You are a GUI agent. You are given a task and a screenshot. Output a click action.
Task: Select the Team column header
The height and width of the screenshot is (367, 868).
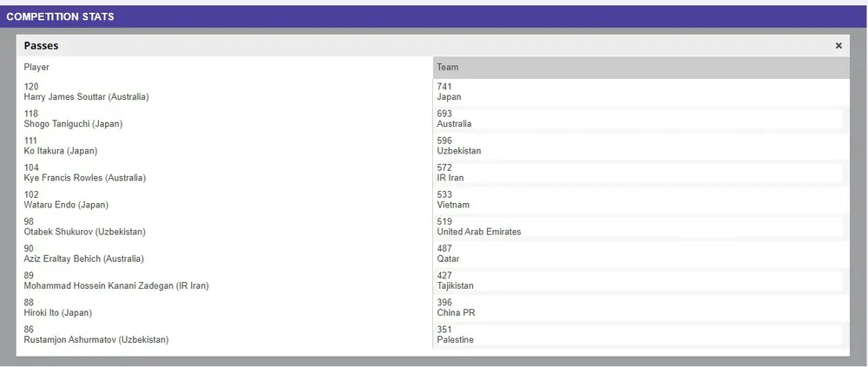(x=448, y=67)
